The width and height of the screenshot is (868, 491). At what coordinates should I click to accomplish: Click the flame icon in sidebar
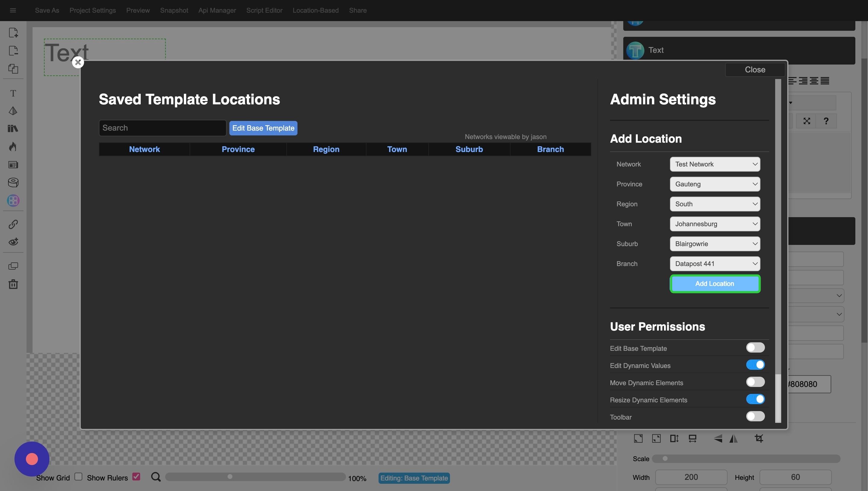[13, 146]
